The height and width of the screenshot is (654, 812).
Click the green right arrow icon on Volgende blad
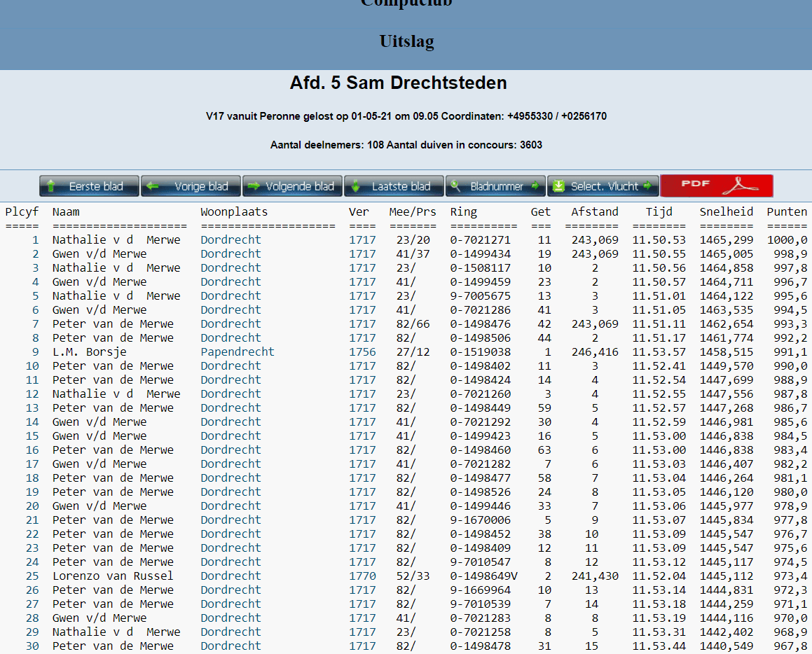pos(254,186)
